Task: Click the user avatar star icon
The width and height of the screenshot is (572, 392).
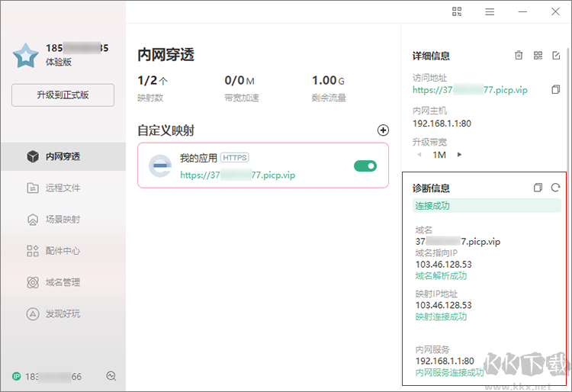Action: click(26, 55)
